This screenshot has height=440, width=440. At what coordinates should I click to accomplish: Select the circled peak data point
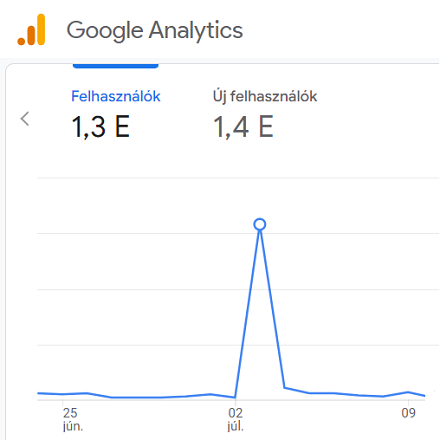click(260, 224)
